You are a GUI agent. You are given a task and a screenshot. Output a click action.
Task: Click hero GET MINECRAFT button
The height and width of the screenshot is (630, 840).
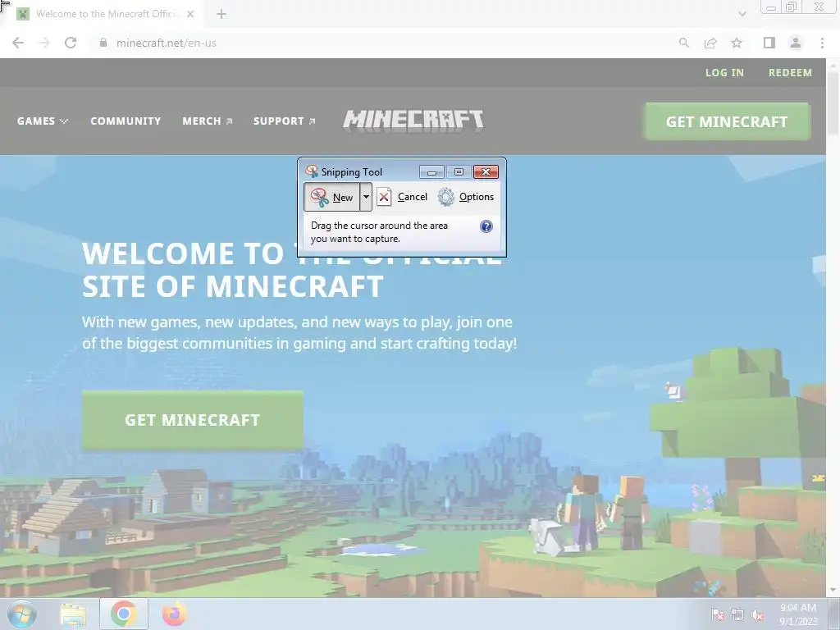[192, 420]
